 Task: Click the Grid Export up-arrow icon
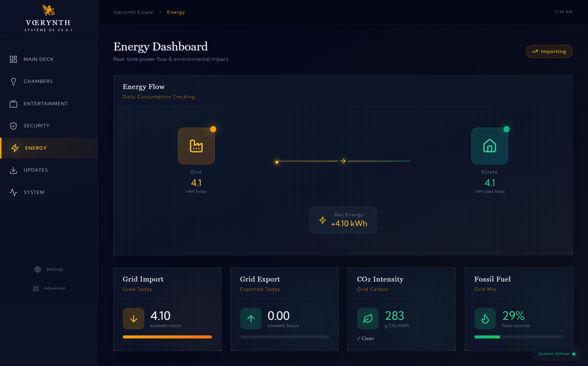tap(251, 319)
